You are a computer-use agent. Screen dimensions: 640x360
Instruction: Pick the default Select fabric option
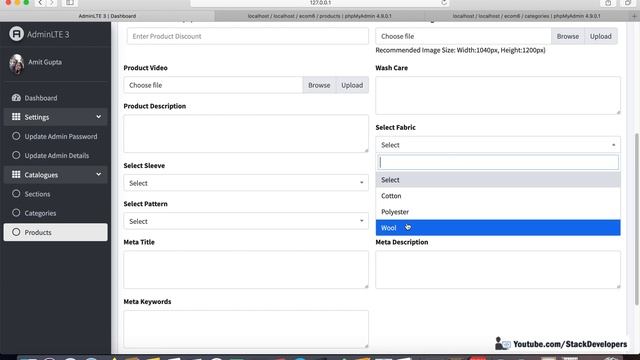[498, 180]
